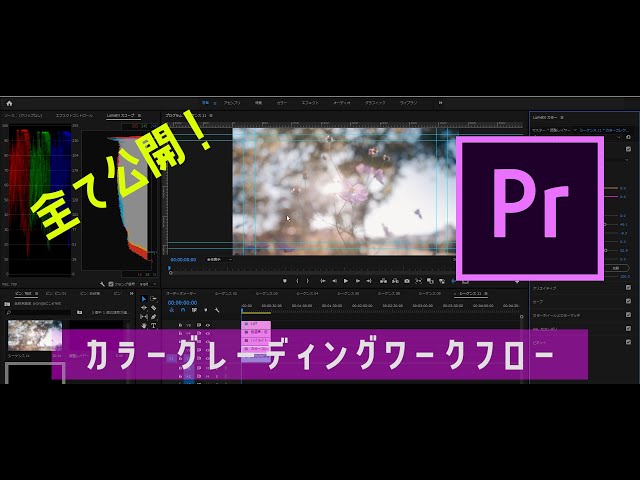This screenshot has width=640, height=480.
Task: Click the Add Marker icon below the program monitor
Action: point(285,281)
